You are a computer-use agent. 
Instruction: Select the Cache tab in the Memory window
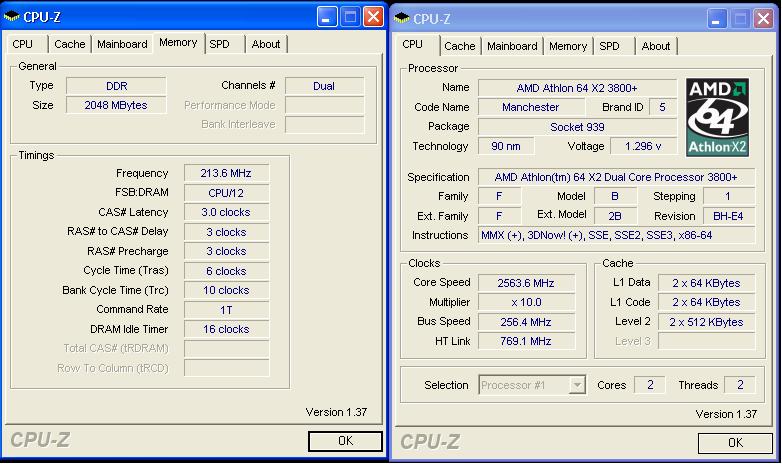pyautogui.click(x=70, y=44)
